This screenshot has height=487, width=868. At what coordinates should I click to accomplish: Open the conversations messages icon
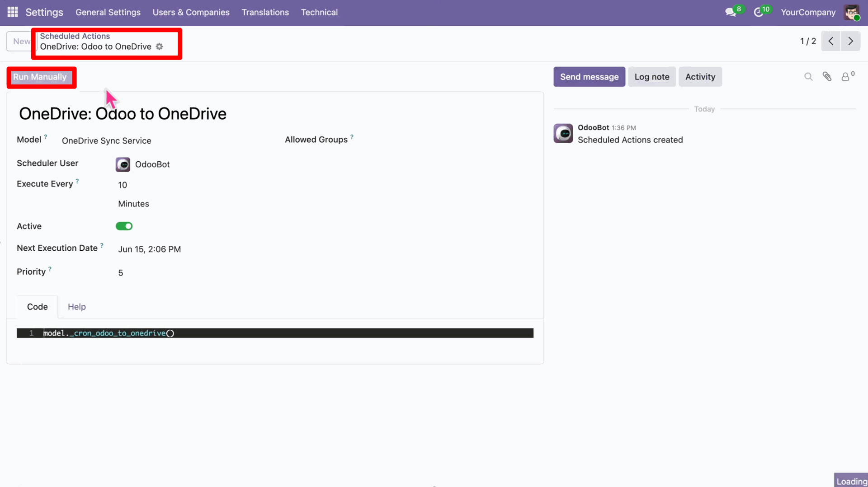click(731, 12)
